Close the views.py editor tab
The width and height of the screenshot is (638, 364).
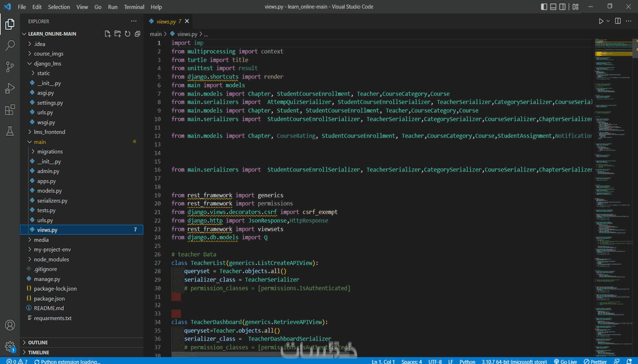click(187, 21)
